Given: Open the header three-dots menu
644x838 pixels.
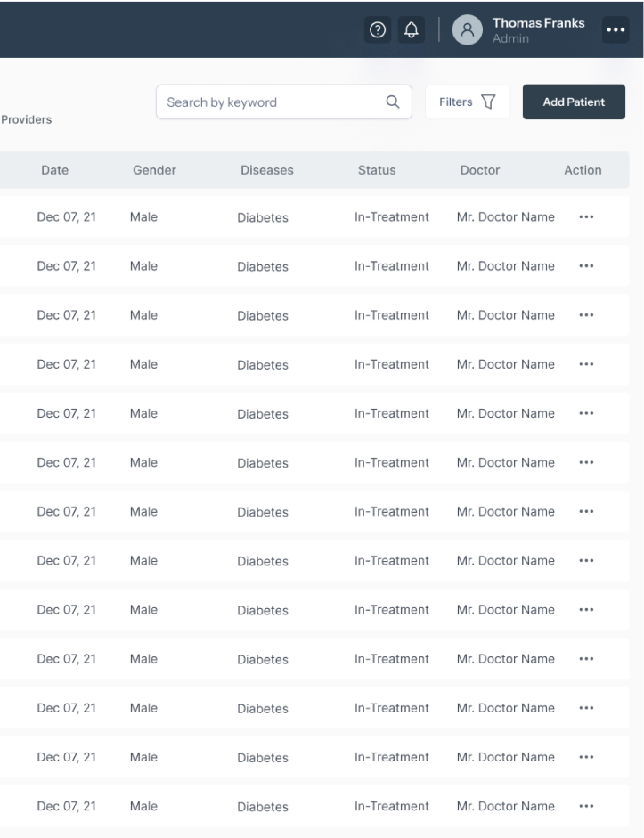Looking at the screenshot, I should (x=615, y=30).
